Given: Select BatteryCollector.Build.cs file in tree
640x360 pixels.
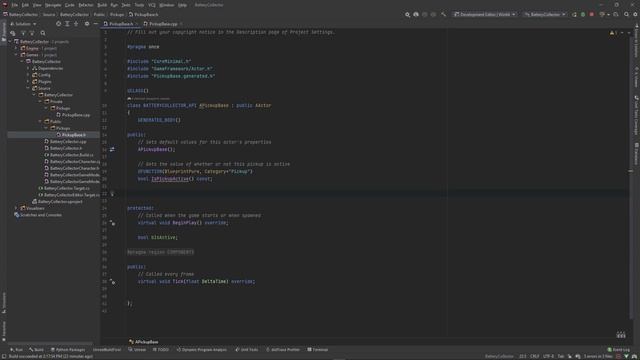Looking at the screenshot, I should coord(71,155).
